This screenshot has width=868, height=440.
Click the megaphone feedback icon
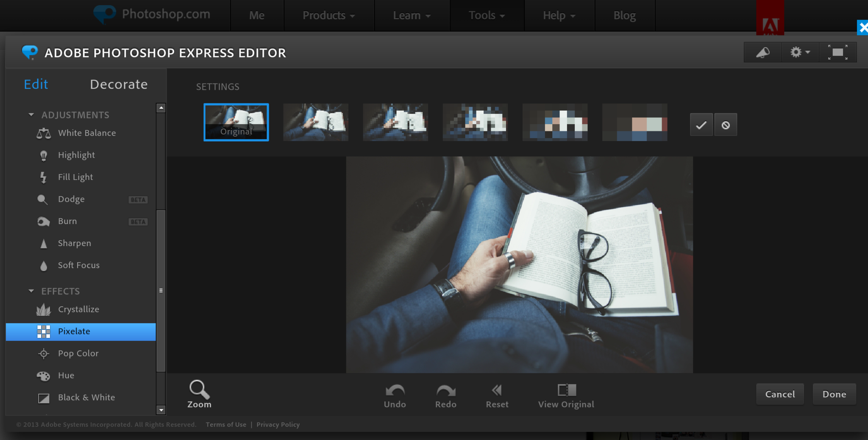point(763,53)
